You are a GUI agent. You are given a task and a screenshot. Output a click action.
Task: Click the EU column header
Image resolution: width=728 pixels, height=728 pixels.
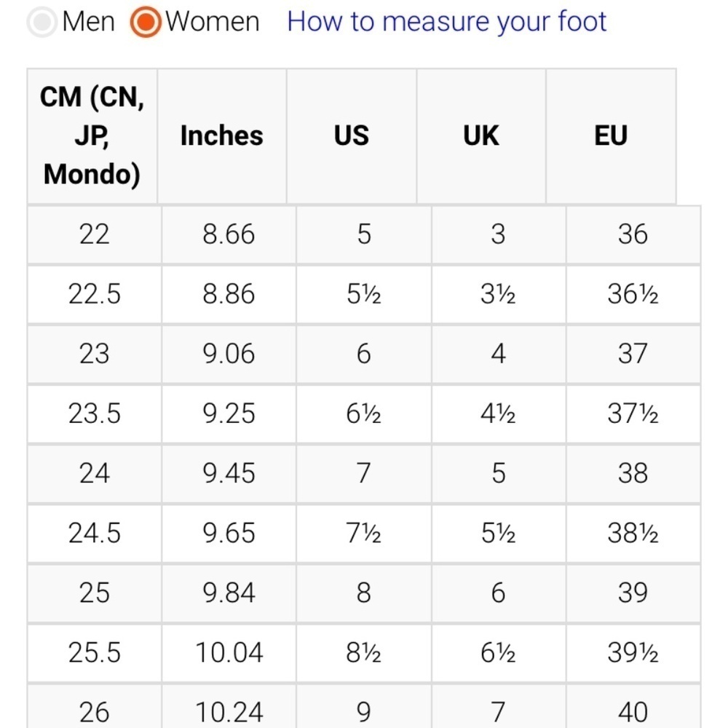[611, 136]
